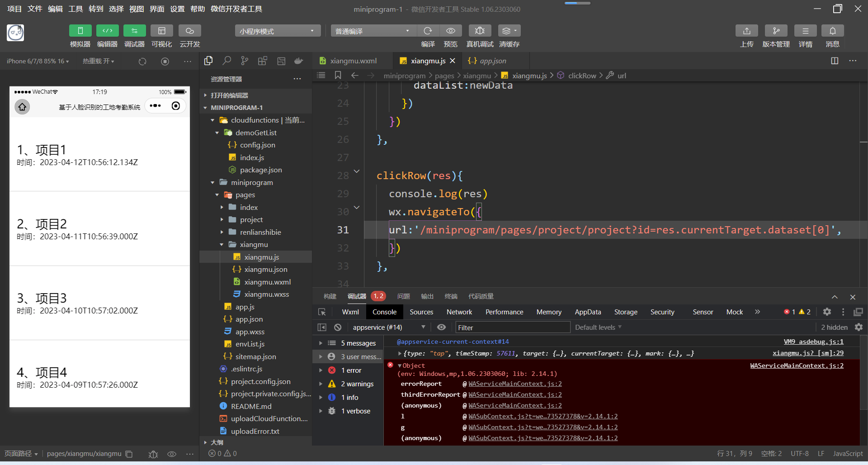The width and height of the screenshot is (868, 465).
Task: Open the iPhone 6/7/8 device selector
Action: [x=38, y=61]
